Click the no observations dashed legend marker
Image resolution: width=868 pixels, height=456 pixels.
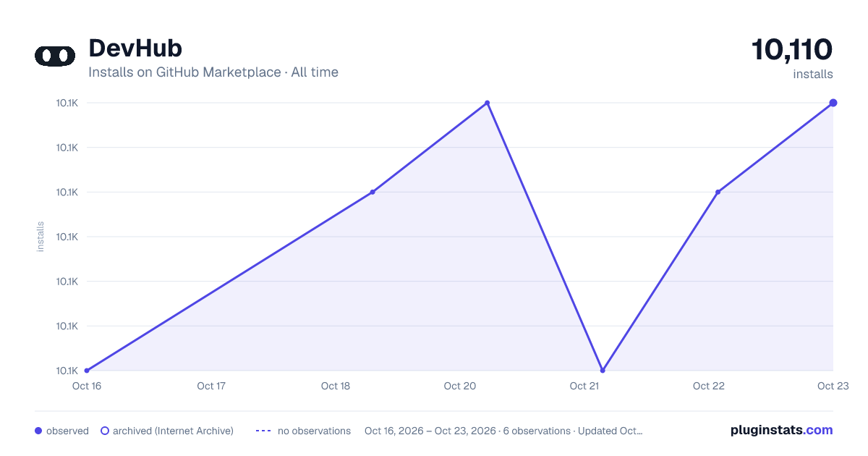tap(263, 431)
